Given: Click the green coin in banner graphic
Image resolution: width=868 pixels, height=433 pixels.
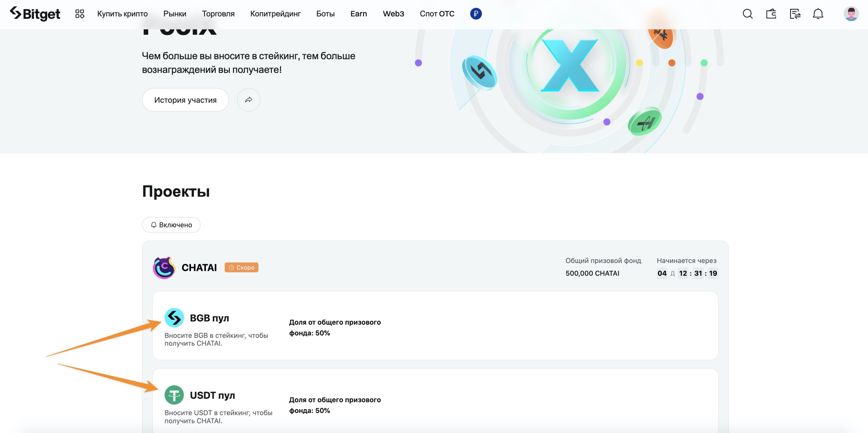Looking at the screenshot, I should coord(645,121).
